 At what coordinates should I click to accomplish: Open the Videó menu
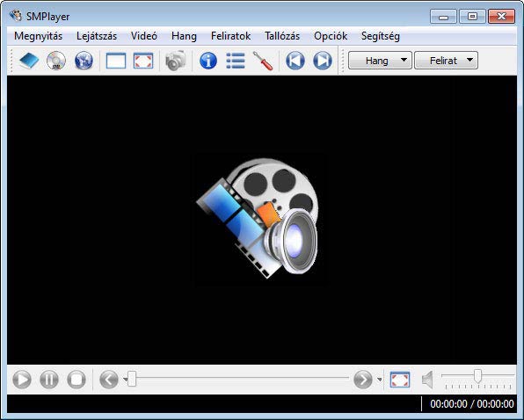[144, 36]
